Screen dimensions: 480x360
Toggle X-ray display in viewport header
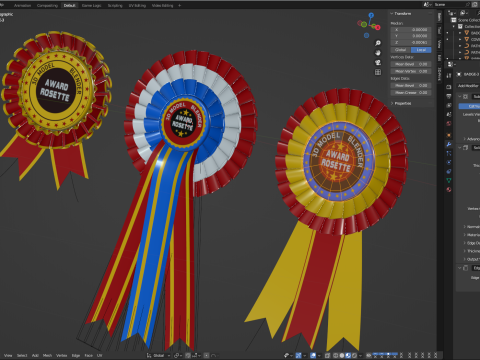(328, 355)
